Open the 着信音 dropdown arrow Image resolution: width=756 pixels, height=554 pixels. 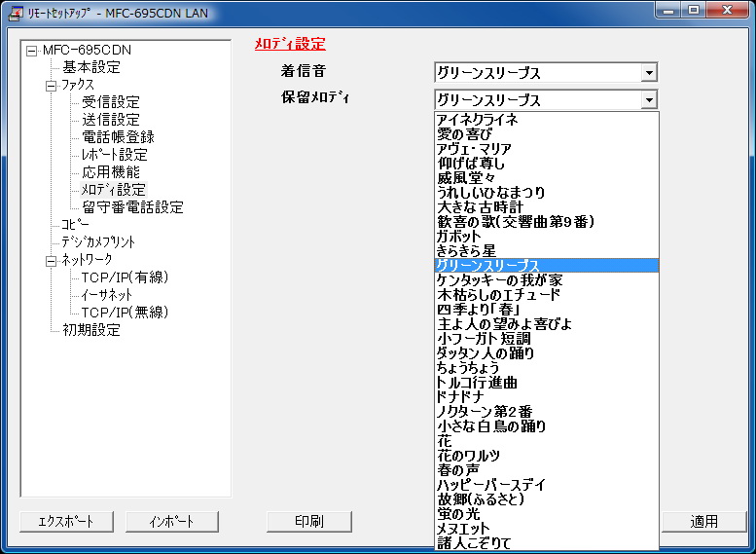click(x=649, y=73)
